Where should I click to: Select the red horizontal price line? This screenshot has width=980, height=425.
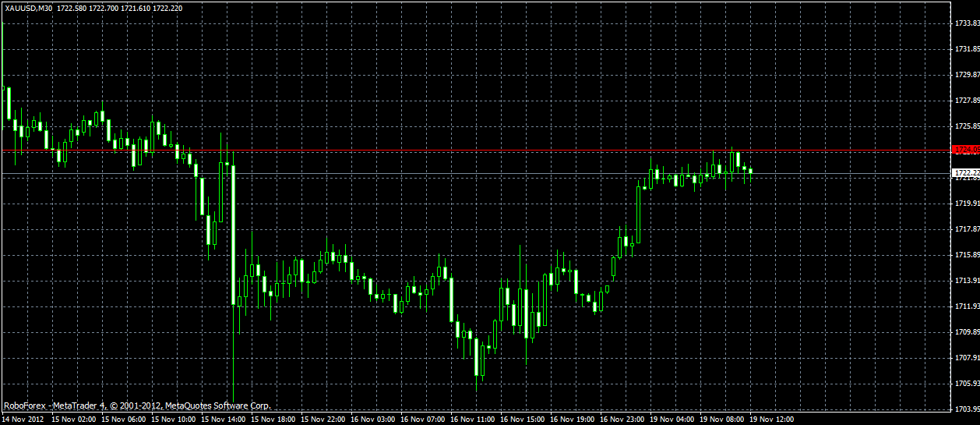(476, 150)
